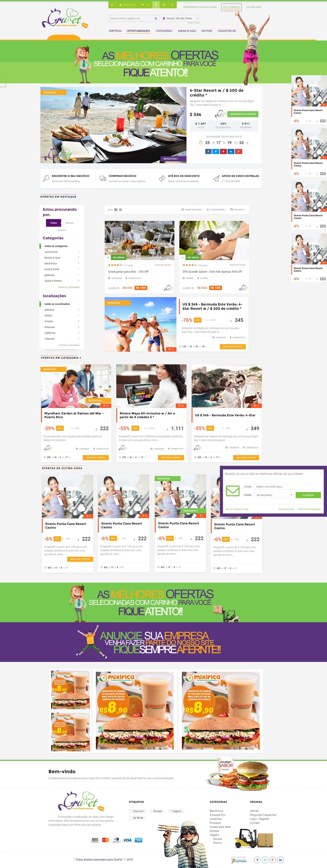Viewport: 327px width, 868px height.
Task: Open the Macaé / Rio das Ostras city dropdown
Action: (x=180, y=19)
